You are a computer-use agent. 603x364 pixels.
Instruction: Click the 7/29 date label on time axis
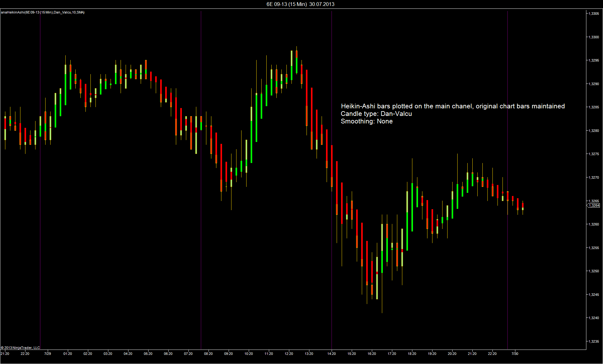[x=48, y=354]
